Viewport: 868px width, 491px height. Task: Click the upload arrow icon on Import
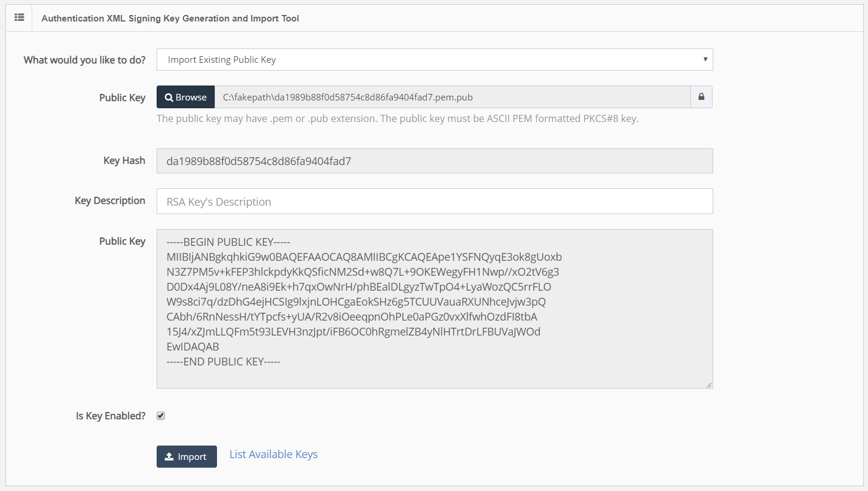click(169, 457)
